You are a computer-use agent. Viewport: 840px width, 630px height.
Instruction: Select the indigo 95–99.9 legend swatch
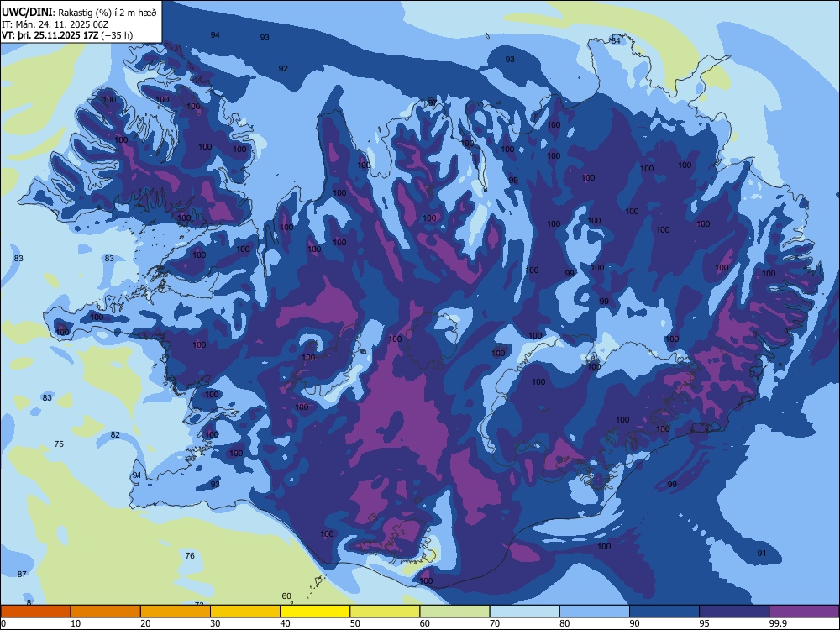pos(734,612)
